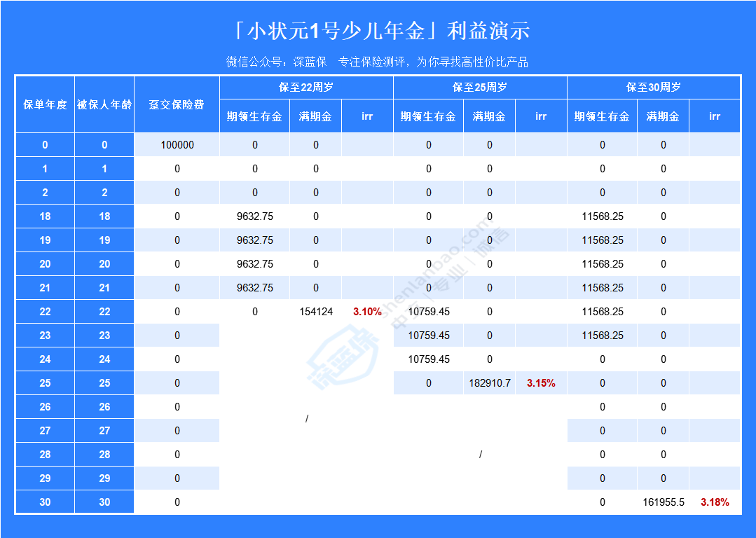This screenshot has height=538, width=756.
Task: Select 11568.25 in the policy year 19 row
Action: point(602,240)
